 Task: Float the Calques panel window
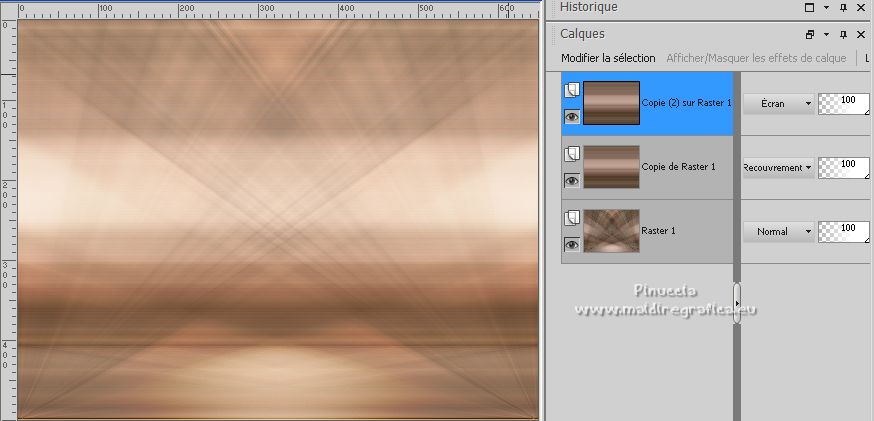810,35
